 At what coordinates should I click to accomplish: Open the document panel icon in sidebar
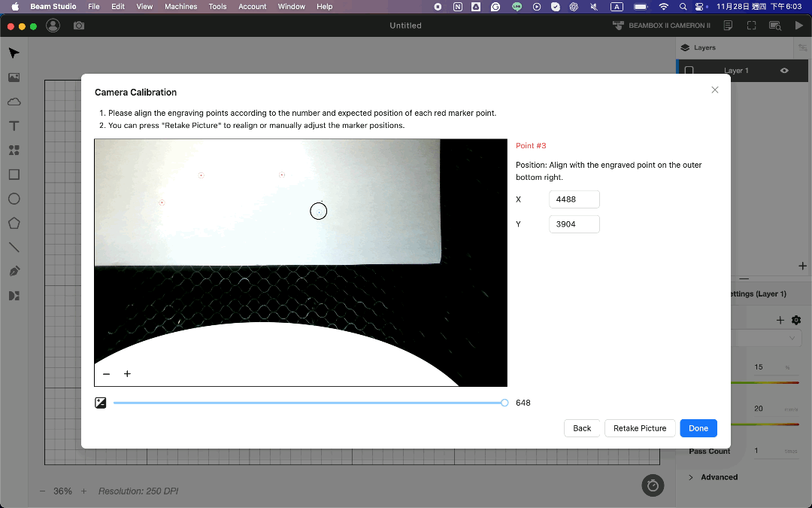[x=14, y=296]
